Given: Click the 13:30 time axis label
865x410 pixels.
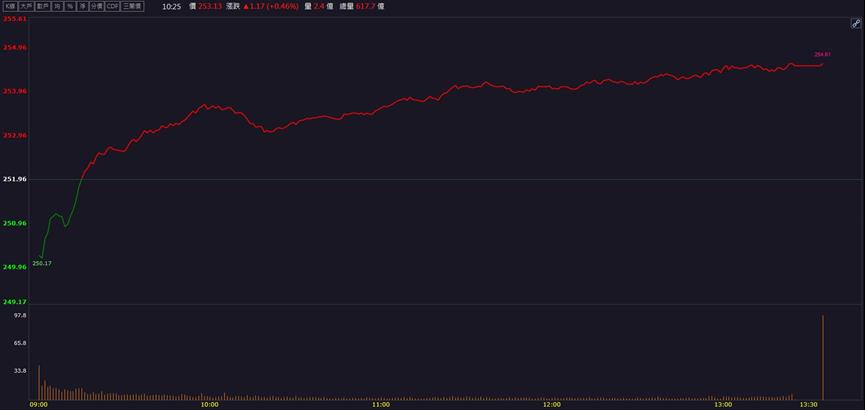Looking at the screenshot, I should pyautogui.click(x=809, y=405).
